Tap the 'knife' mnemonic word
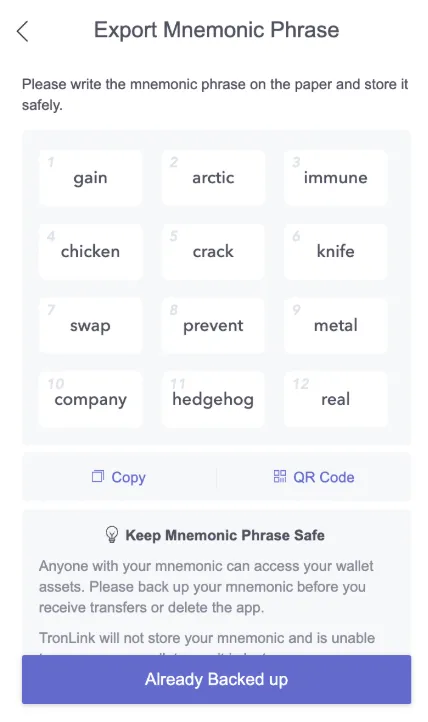 (335, 251)
